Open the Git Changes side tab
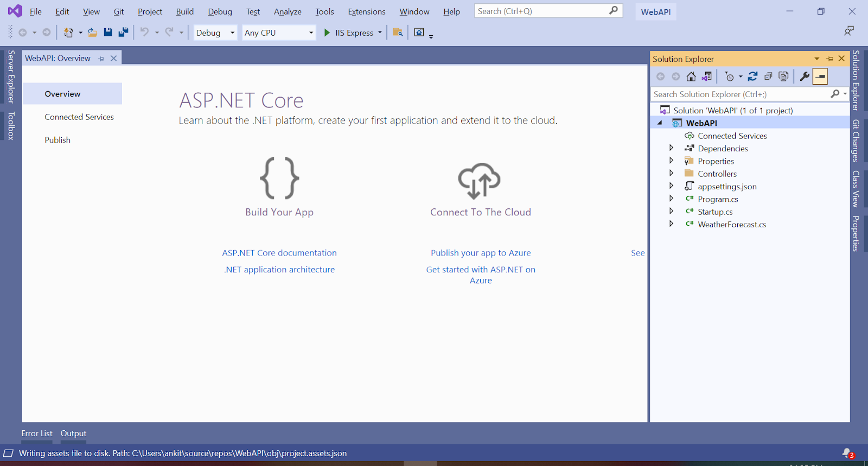 856,141
